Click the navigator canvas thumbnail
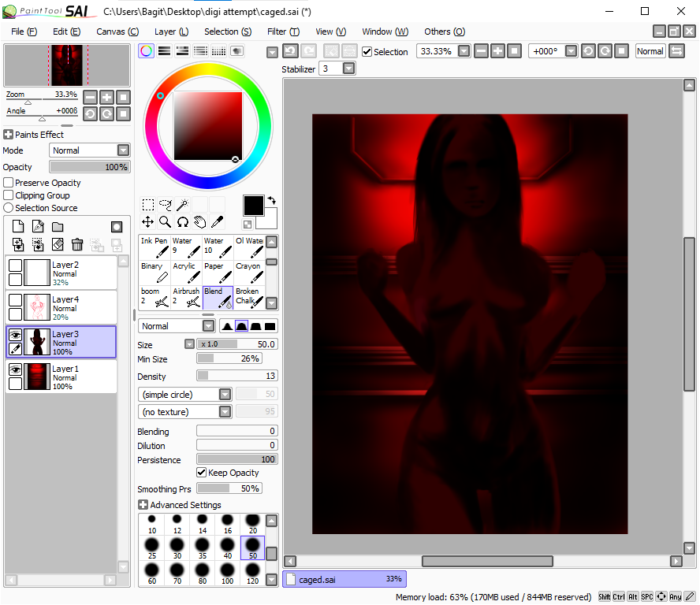The width and height of the screenshot is (700, 605). point(67,65)
